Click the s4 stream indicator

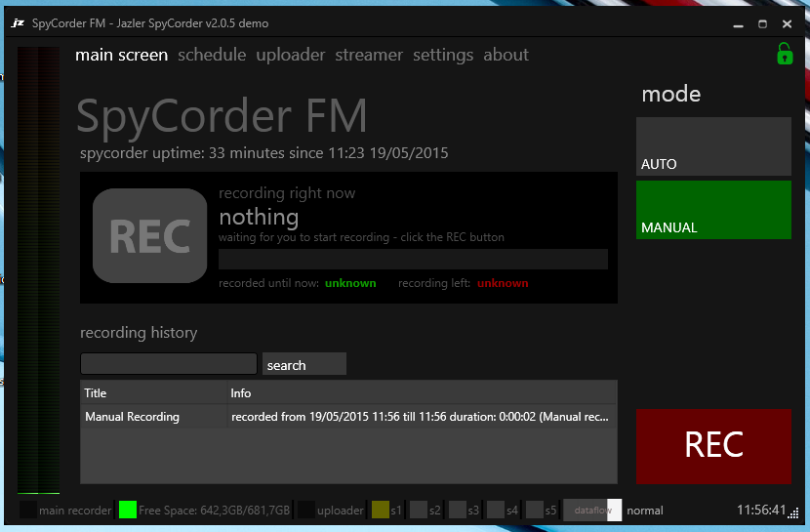[496, 510]
